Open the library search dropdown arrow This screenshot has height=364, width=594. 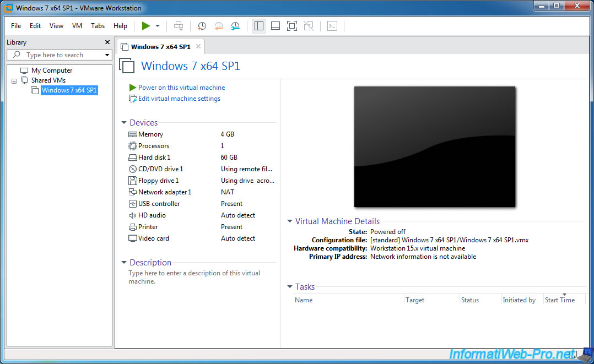pyautogui.click(x=107, y=55)
